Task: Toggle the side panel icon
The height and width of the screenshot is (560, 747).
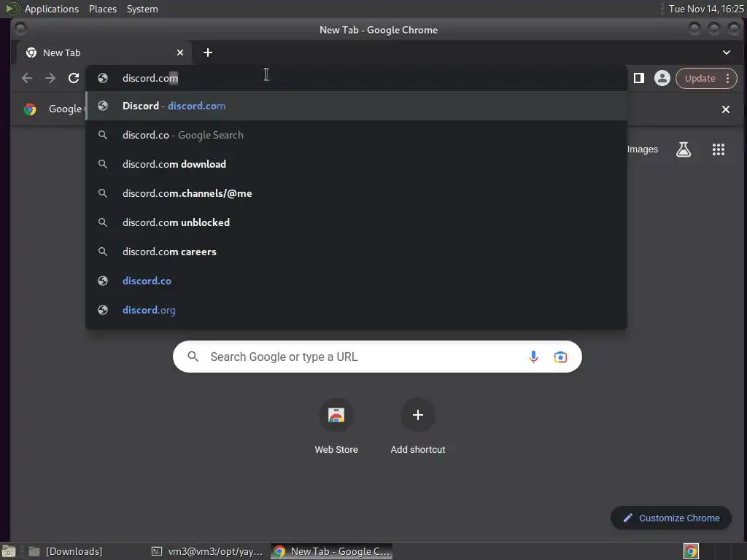Action: [x=639, y=78]
